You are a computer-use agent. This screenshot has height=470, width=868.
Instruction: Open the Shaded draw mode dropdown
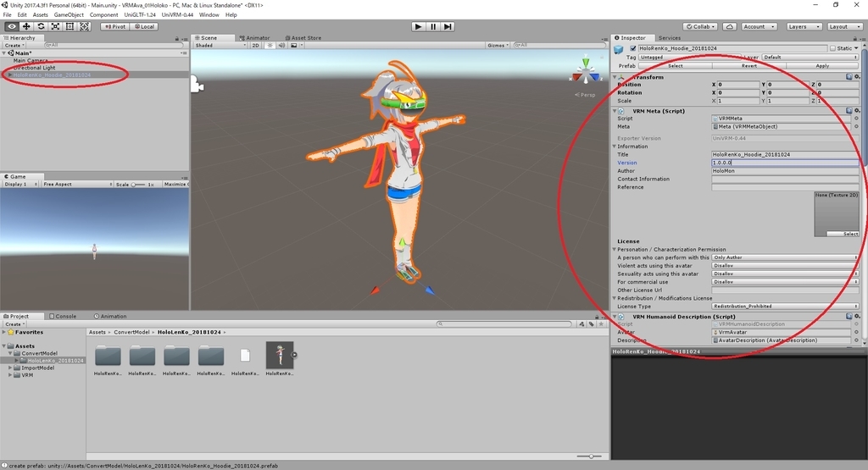click(220, 46)
